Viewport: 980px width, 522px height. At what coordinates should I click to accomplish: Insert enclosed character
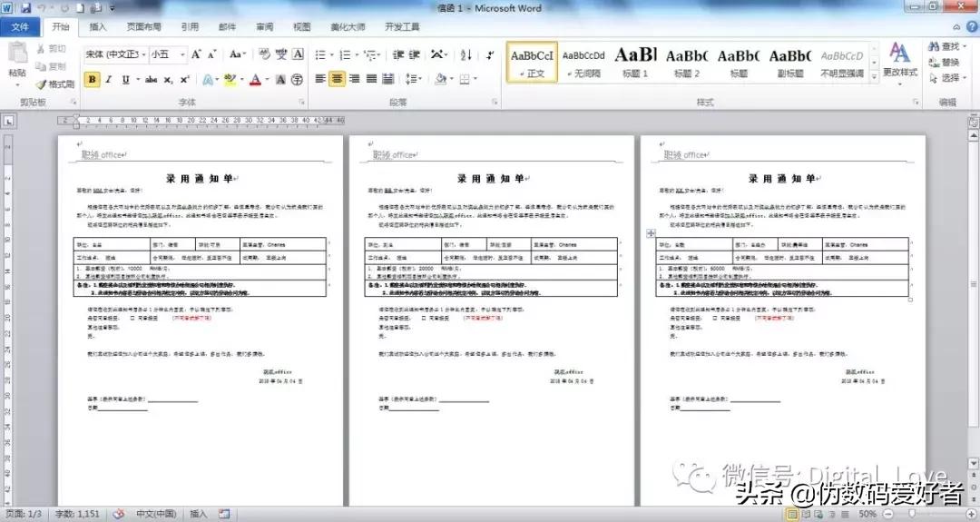[298, 79]
